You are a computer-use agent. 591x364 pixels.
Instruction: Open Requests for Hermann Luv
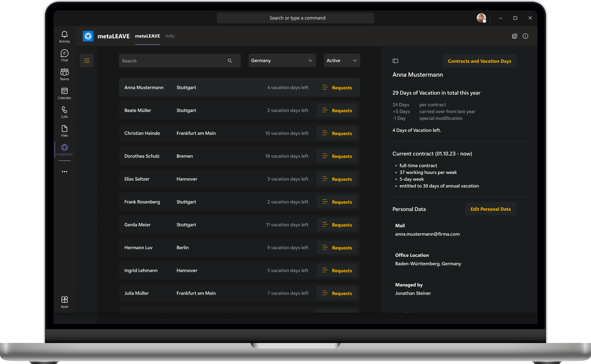(x=337, y=248)
